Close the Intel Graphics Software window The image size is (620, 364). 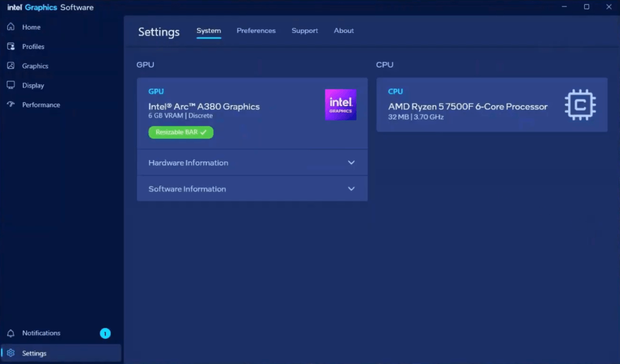[609, 7]
